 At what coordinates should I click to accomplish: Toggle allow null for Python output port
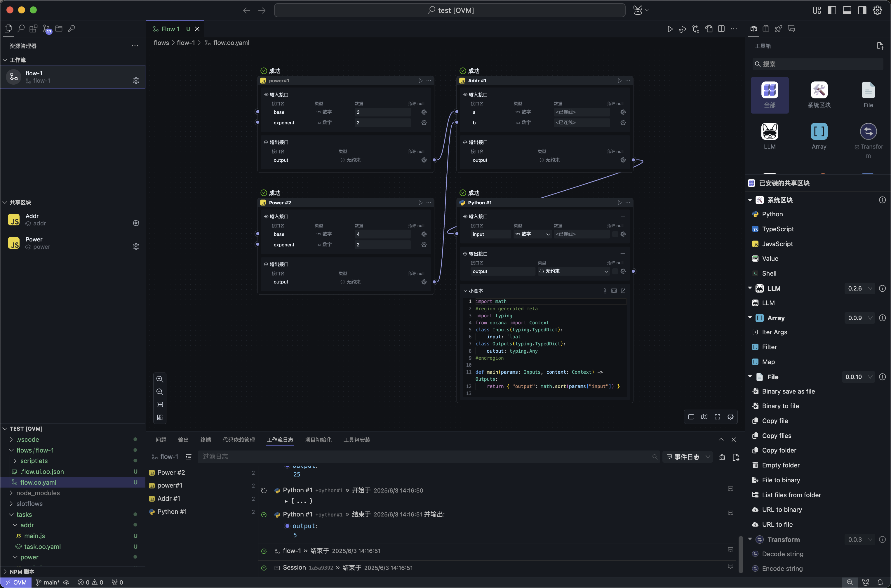point(615,271)
